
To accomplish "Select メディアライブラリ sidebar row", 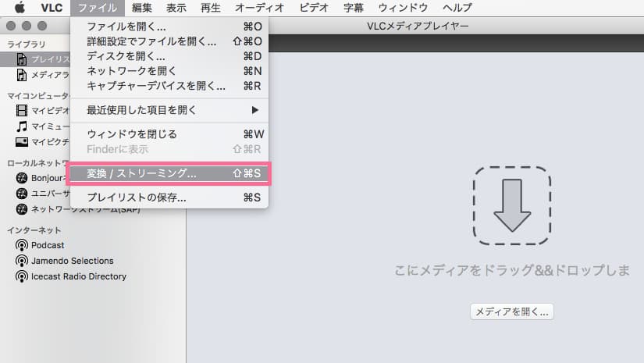I will [35, 75].
